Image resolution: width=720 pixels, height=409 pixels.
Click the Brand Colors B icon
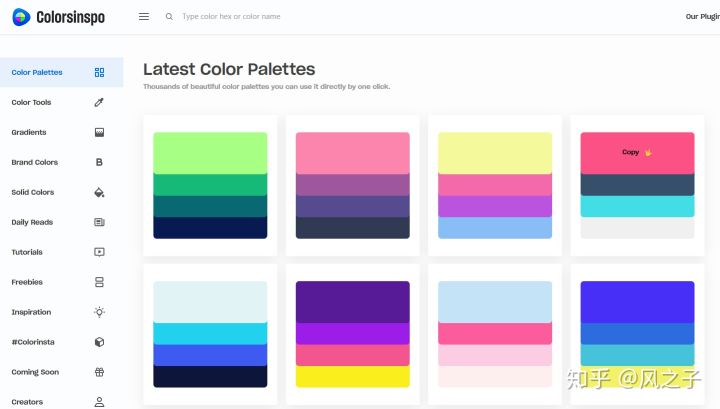tap(99, 162)
